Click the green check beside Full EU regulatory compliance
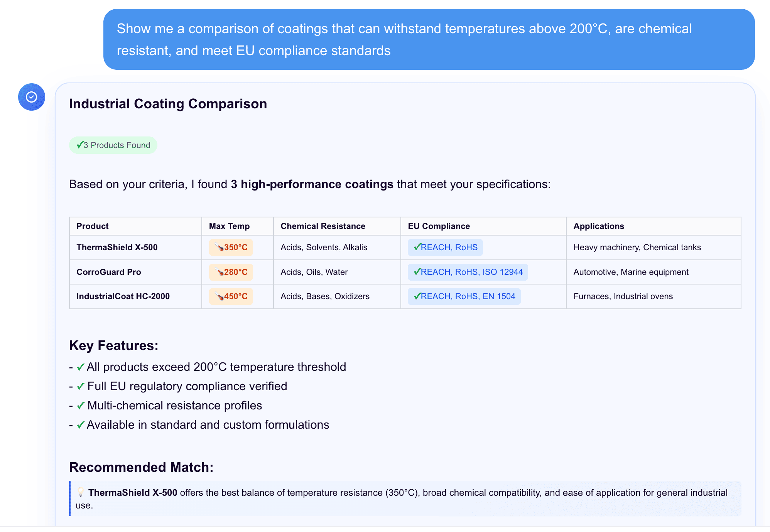This screenshot has width=770, height=532. pos(81,387)
